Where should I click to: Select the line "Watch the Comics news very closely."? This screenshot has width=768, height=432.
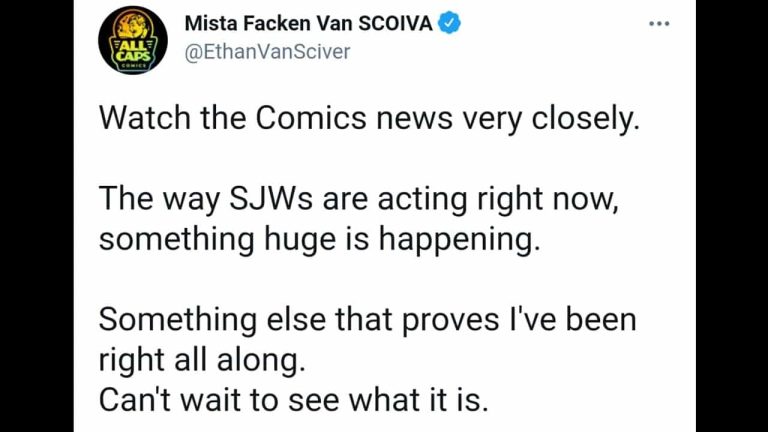pos(369,119)
